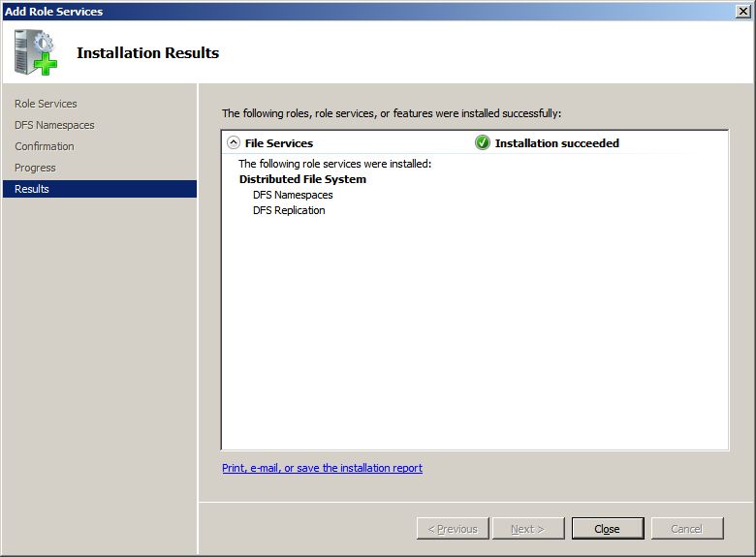756x557 pixels.
Task: Click the server with plus wizard icon
Action: 35,52
